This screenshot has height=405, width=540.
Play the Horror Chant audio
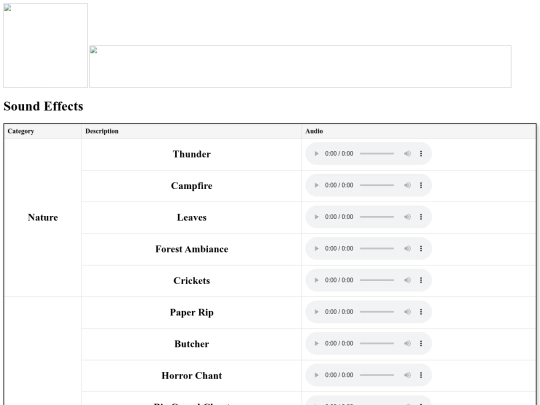pos(316,375)
